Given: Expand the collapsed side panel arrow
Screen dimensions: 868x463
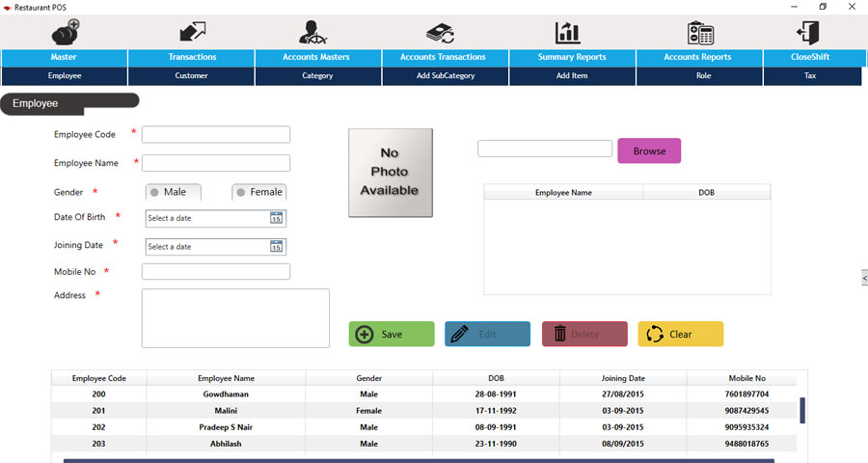Looking at the screenshot, I should pos(863,277).
